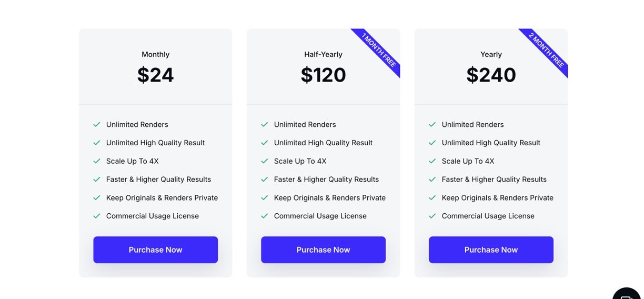Image resolution: width=644 pixels, height=299 pixels.
Task: Click checkmark beside Yearly Commercial Usage License
Action: click(x=432, y=216)
